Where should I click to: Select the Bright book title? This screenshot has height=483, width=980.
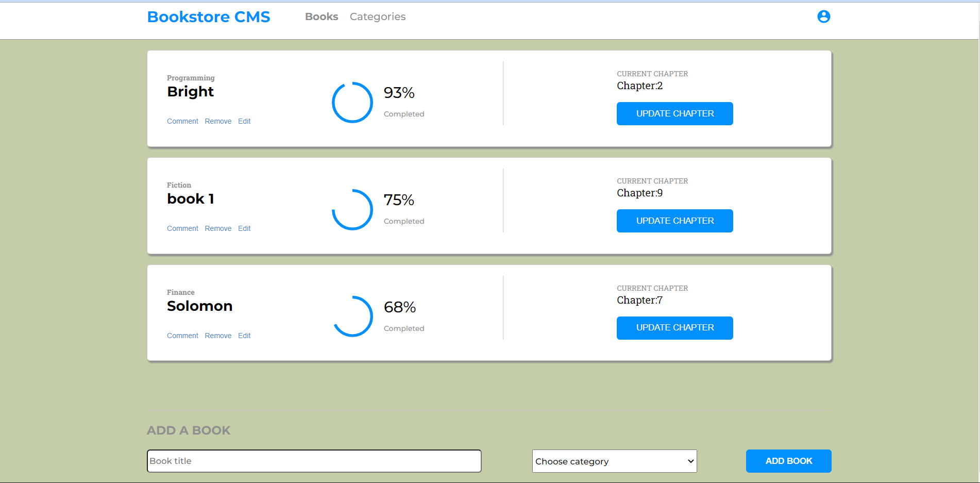[x=190, y=92]
